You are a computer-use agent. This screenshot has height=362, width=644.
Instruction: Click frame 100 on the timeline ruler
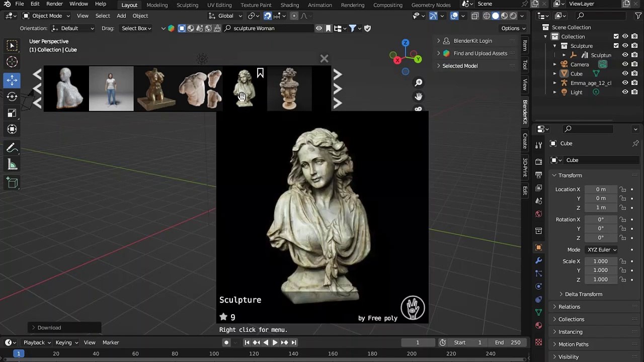pyautogui.click(x=214, y=353)
